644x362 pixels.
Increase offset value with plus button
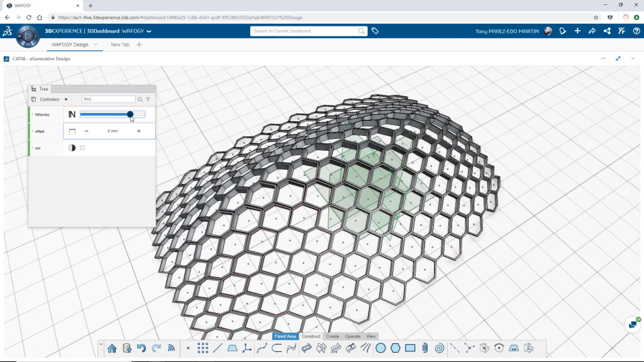coord(139,131)
